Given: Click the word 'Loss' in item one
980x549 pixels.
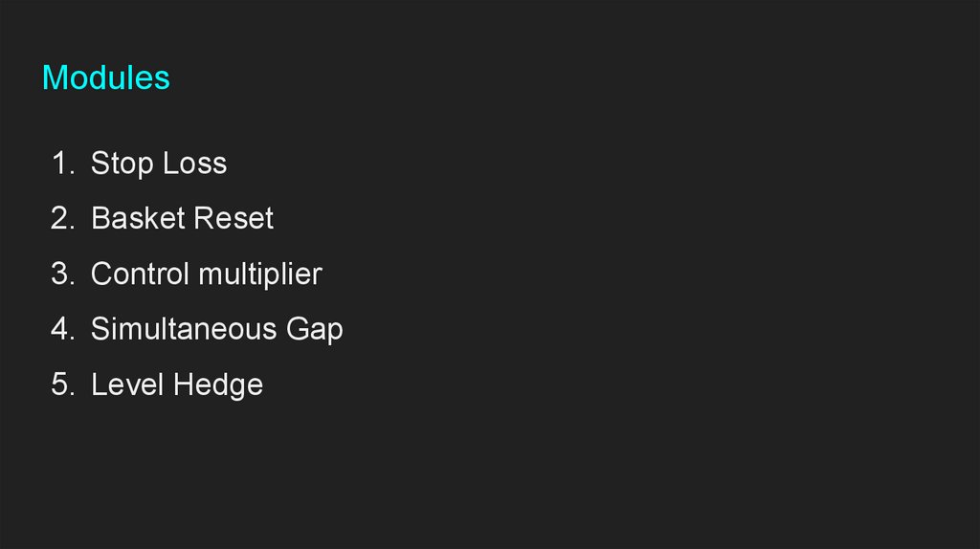Looking at the screenshot, I should 194,164.
